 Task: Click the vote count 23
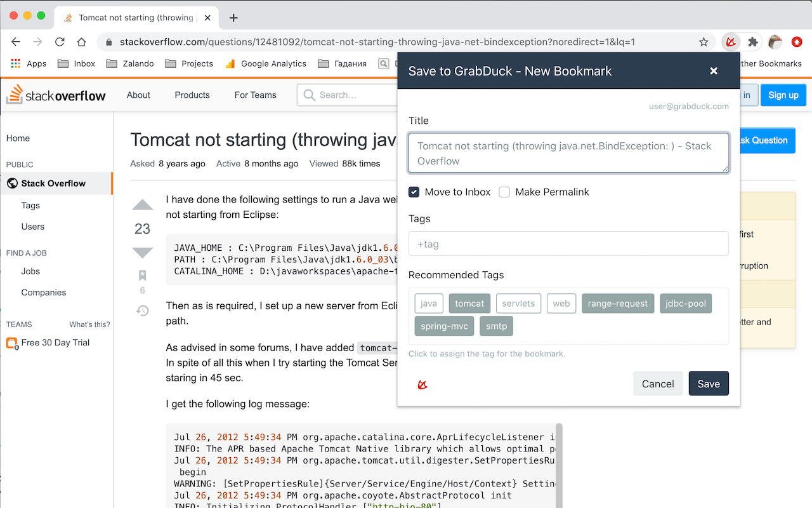pyautogui.click(x=143, y=229)
